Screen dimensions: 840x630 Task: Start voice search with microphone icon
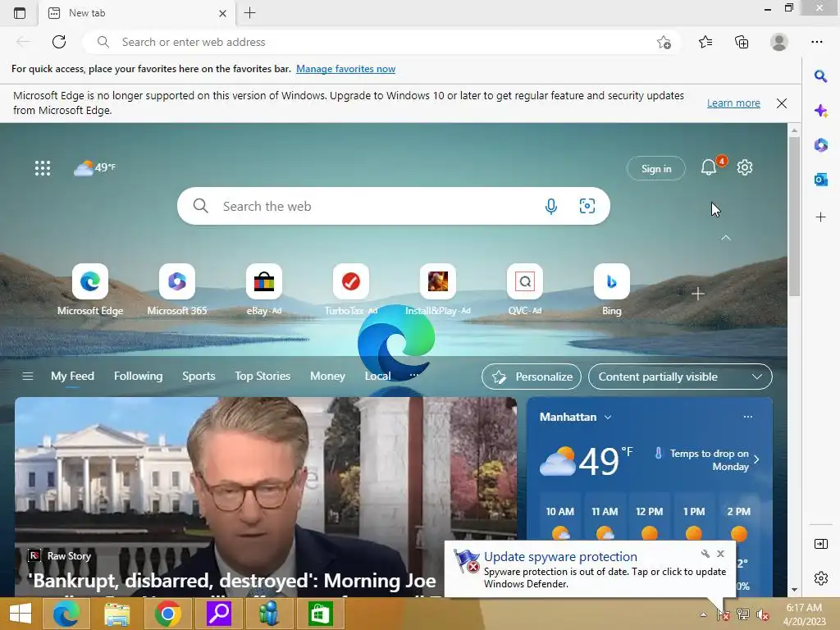[550, 206]
